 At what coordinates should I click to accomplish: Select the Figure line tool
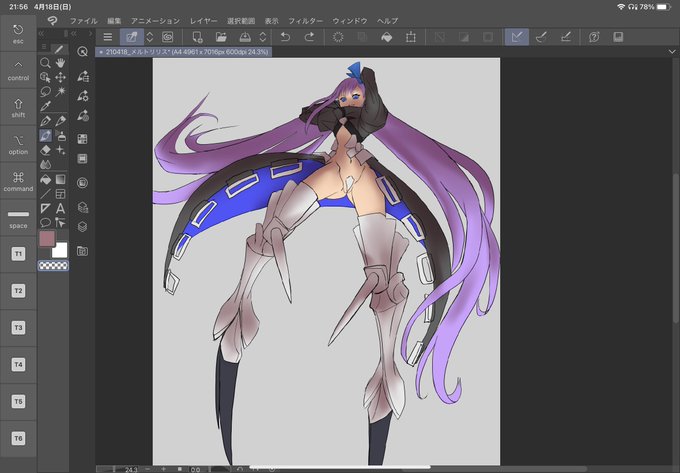(x=45, y=194)
